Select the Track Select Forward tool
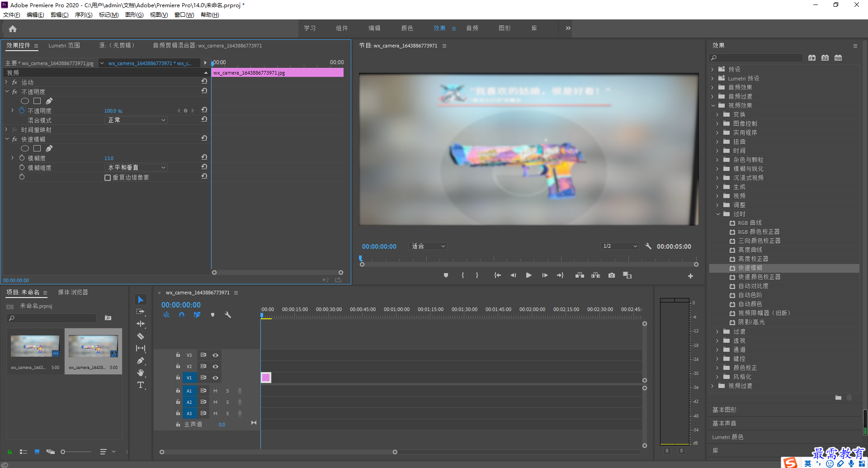 (x=141, y=312)
